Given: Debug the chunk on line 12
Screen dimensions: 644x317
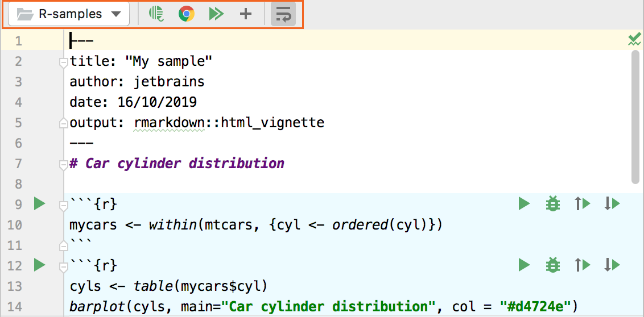Looking at the screenshot, I should pyautogui.click(x=553, y=265).
